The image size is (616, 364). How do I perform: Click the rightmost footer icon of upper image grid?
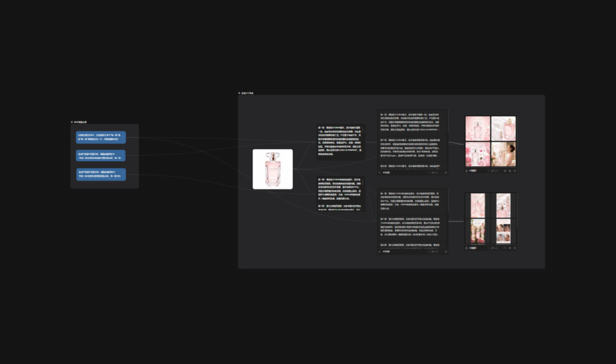click(515, 171)
